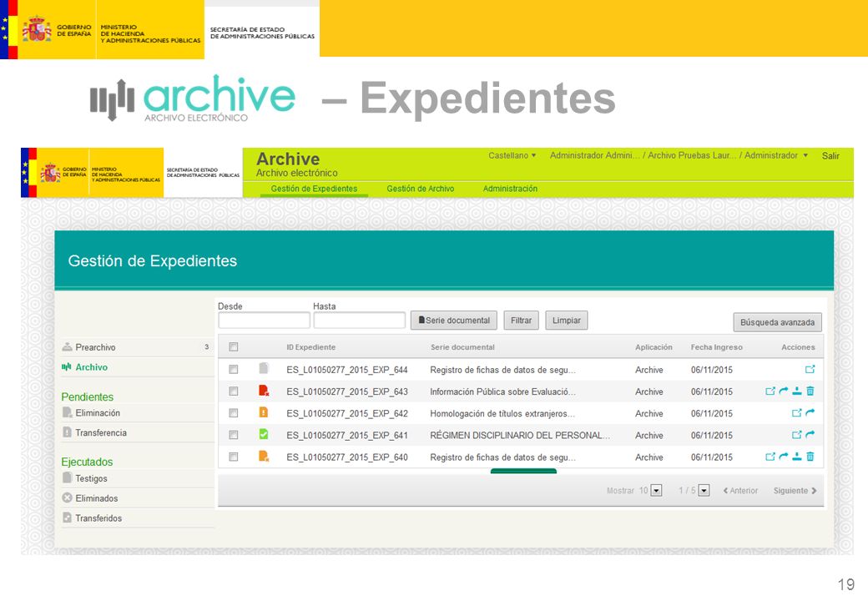Click into the Desde date field
868x601 pixels.
264,321
